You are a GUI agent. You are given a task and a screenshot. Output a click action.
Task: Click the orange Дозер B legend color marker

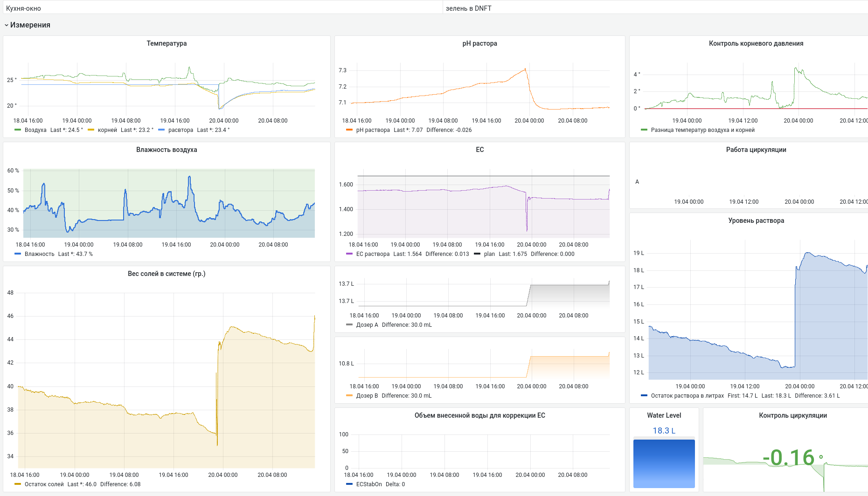tap(349, 396)
